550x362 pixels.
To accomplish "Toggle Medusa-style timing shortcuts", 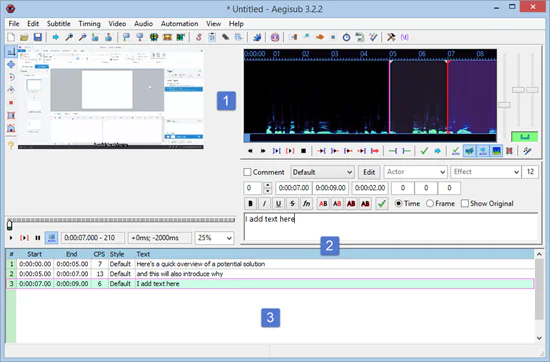I will point(510,151).
